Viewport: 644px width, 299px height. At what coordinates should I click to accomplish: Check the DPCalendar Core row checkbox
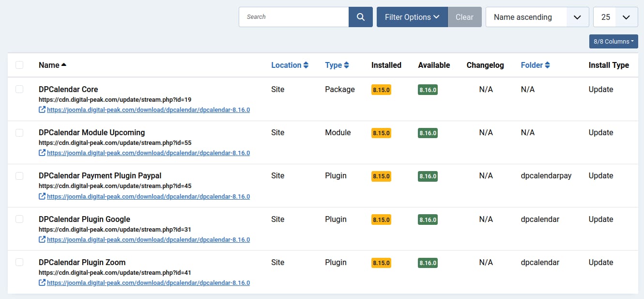19,89
